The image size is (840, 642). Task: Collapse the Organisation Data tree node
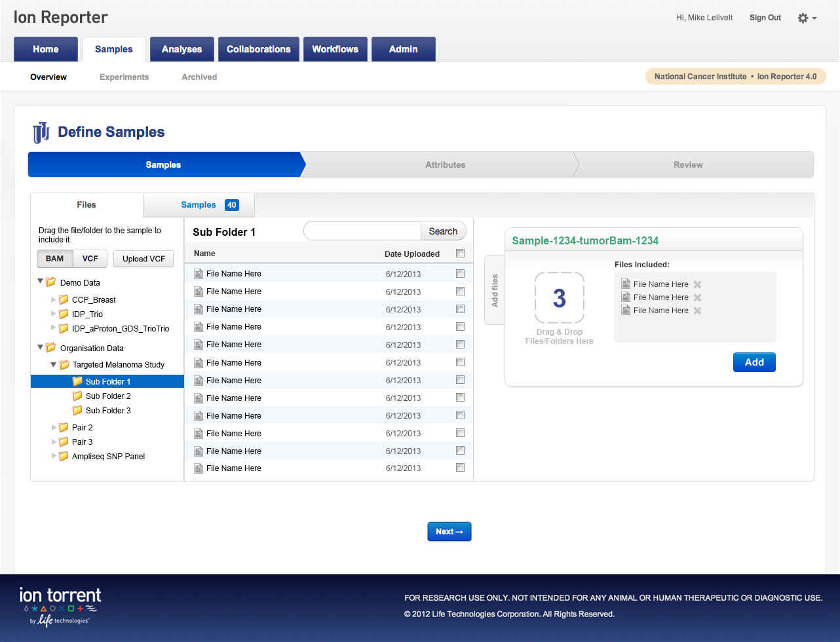[x=41, y=347]
